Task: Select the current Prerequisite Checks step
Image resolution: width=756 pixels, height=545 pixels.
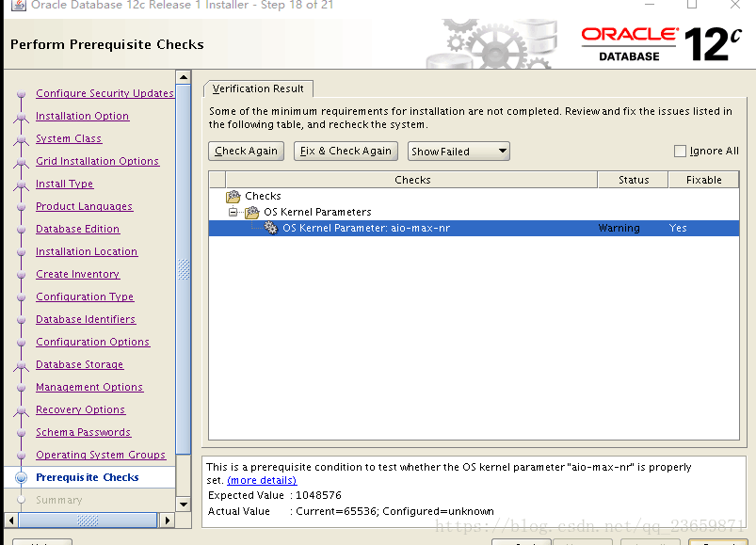Action: pyautogui.click(x=88, y=477)
